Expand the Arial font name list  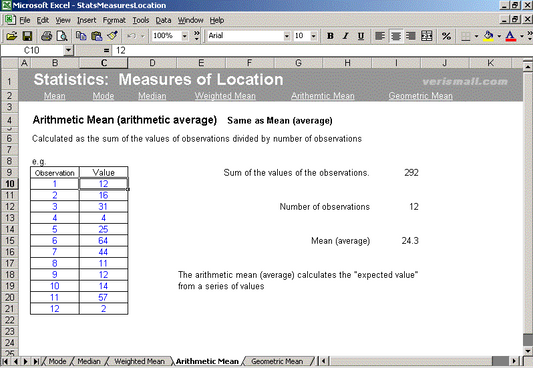coord(287,36)
